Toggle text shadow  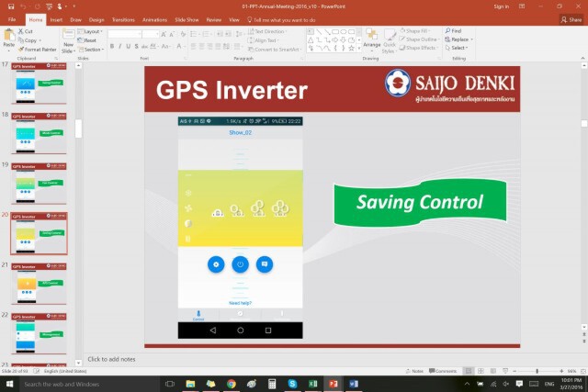[x=137, y=46]
